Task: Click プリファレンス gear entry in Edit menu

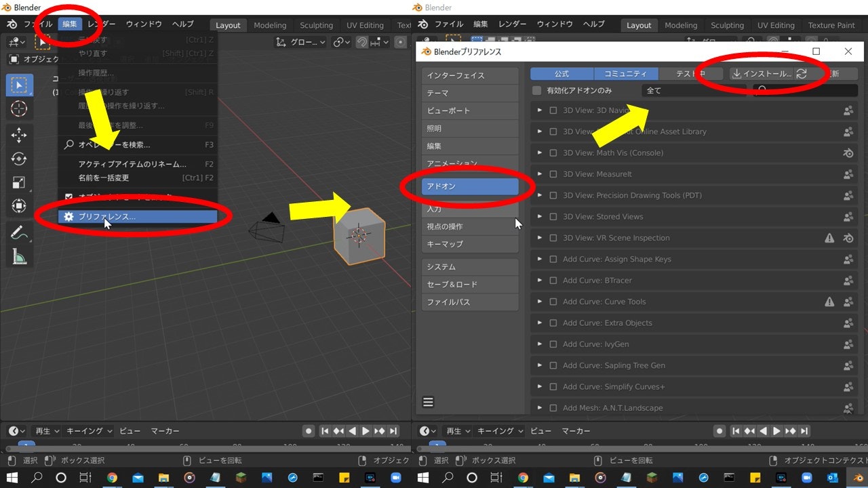Action: click(138, 217)
